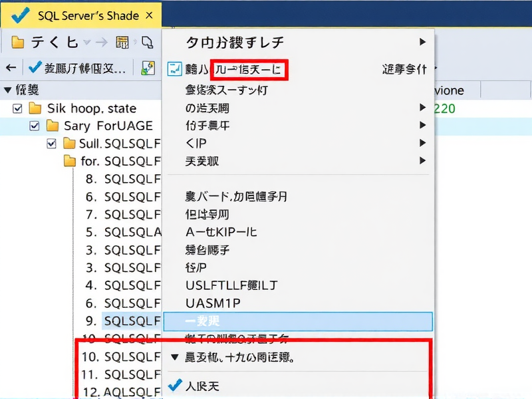Uncheck the checkbox beside Sik hoop. state

(x=16, y=108)
